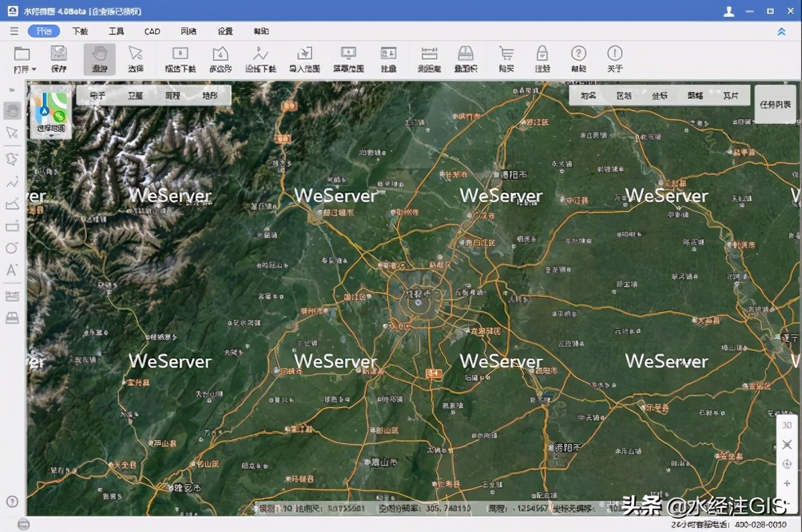Open Help with the question mark icon
Viewport: 802px width, 532px height.
pos(579,53)
